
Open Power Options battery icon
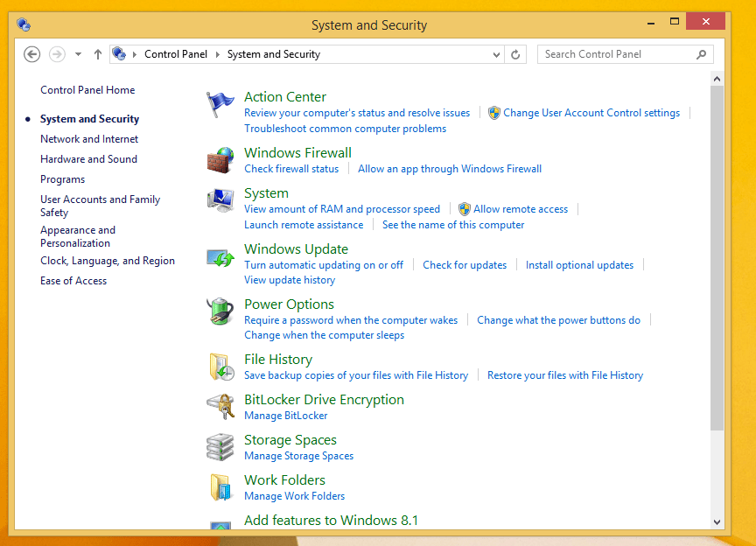coord(220,311)
